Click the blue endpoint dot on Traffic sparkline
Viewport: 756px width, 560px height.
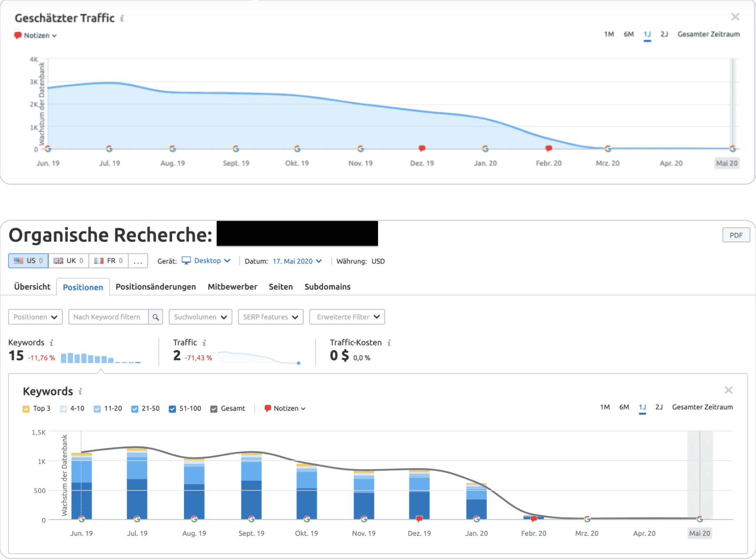[x=298, y=363]
